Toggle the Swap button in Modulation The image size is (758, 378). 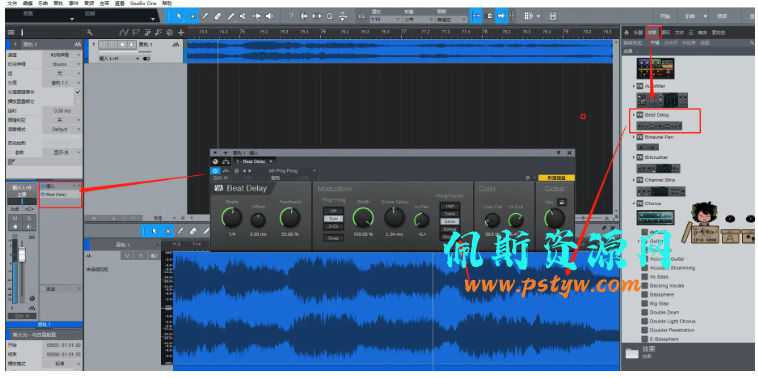334,238
